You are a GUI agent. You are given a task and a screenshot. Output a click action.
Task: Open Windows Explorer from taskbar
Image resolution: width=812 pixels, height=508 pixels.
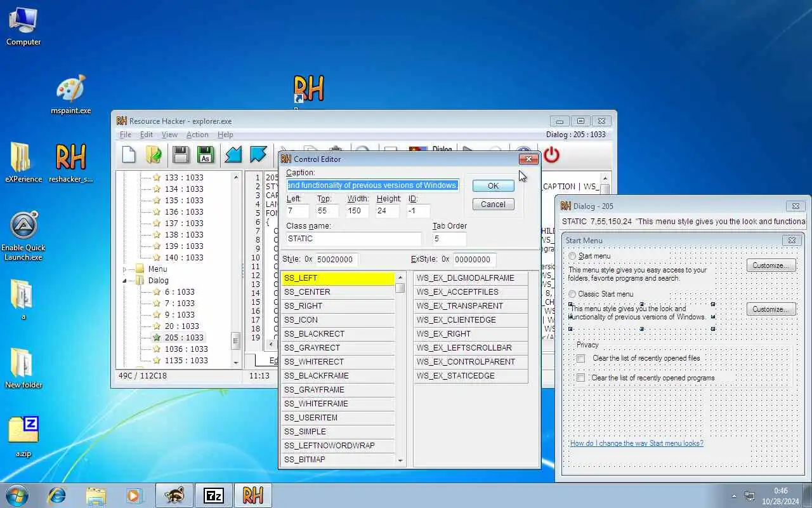pos(96,495)
